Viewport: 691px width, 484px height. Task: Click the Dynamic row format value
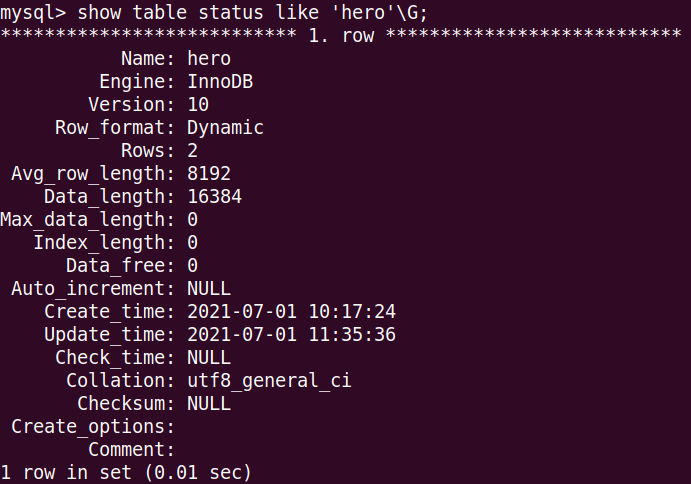[225, 128]
